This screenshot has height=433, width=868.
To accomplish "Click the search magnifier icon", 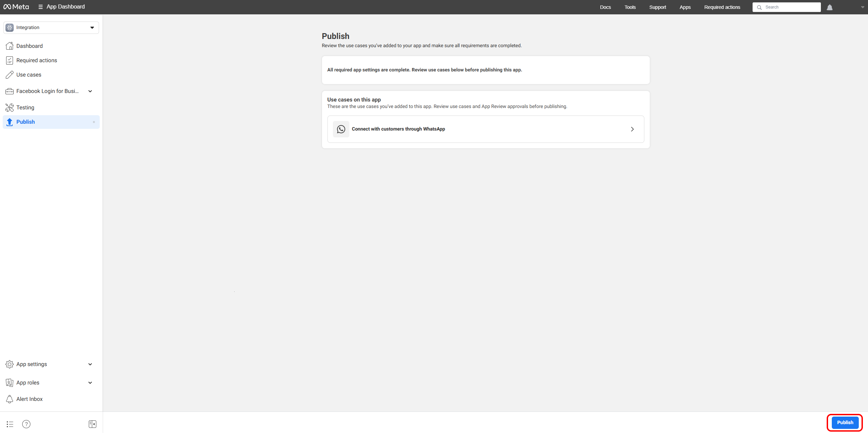I will (x=759, y=7).
